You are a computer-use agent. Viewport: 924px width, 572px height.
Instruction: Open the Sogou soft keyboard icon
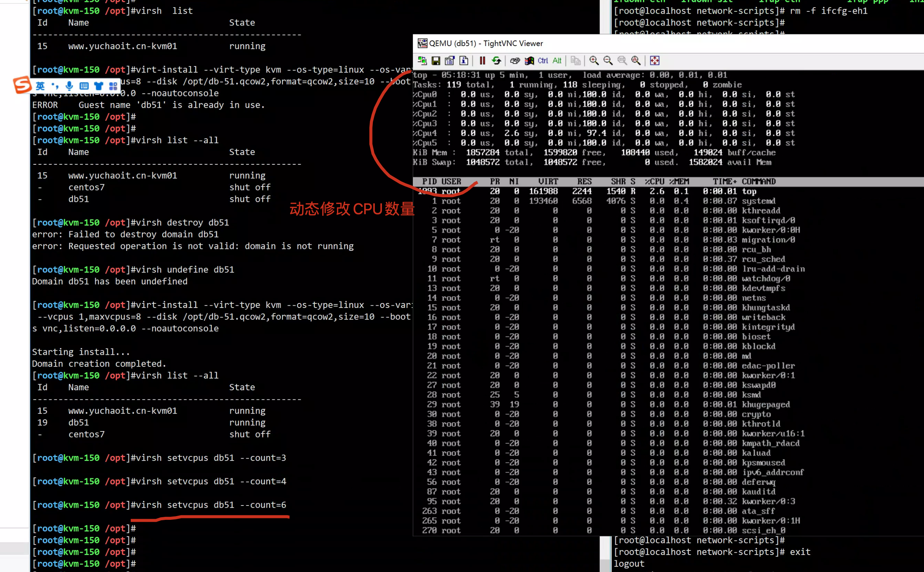click(x=84, y=86)
